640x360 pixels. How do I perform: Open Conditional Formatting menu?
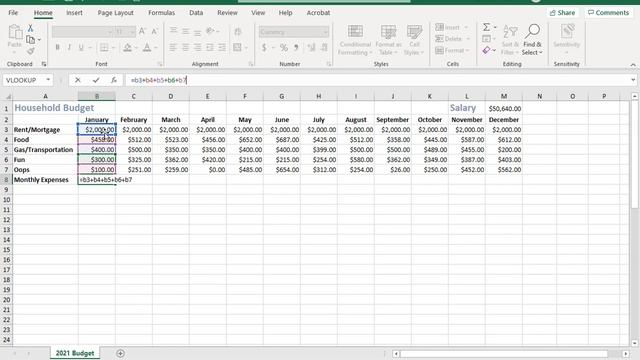point(355,40)
